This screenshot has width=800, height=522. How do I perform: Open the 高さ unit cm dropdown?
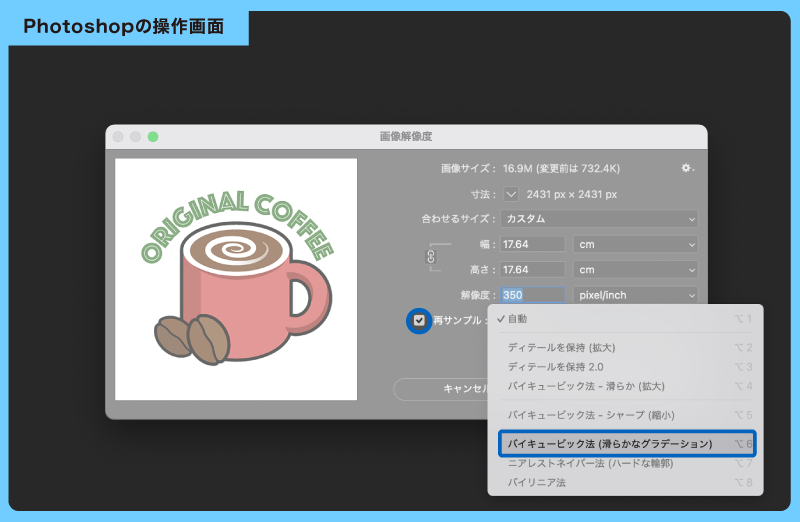[635, 270]
